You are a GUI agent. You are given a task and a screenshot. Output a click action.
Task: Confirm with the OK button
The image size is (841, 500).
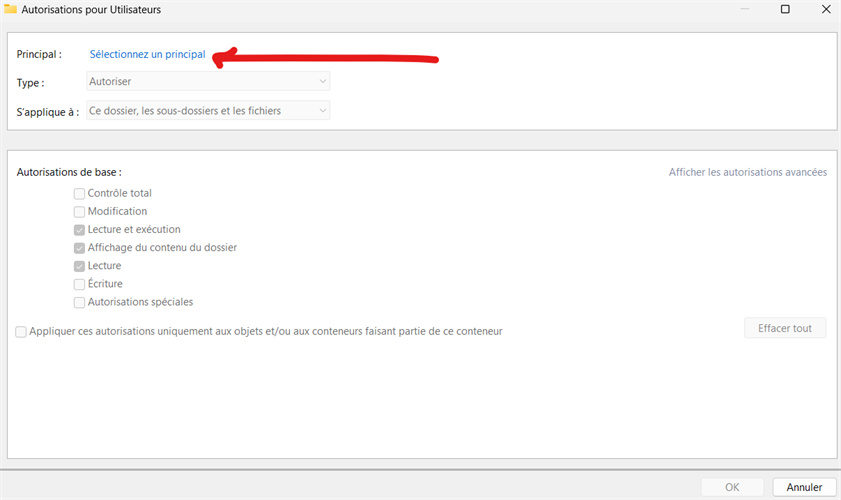pos(732,487)
